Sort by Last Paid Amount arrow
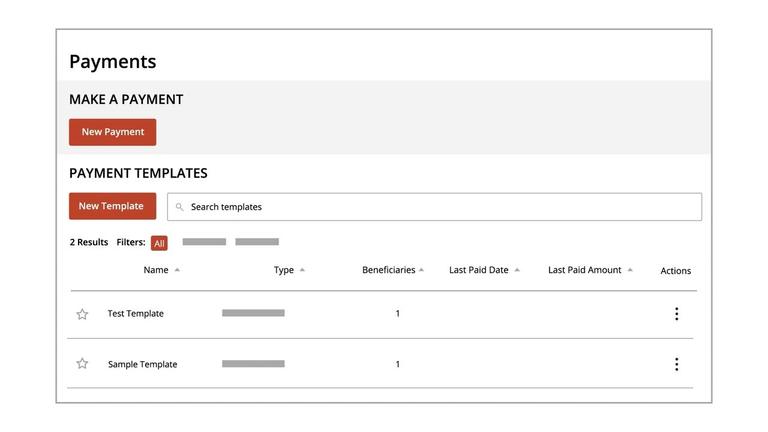 (x=630, y=270)
